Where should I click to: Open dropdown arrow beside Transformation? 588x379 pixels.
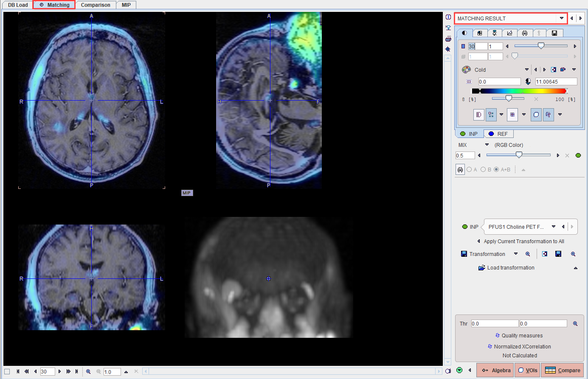click(516, 254)
